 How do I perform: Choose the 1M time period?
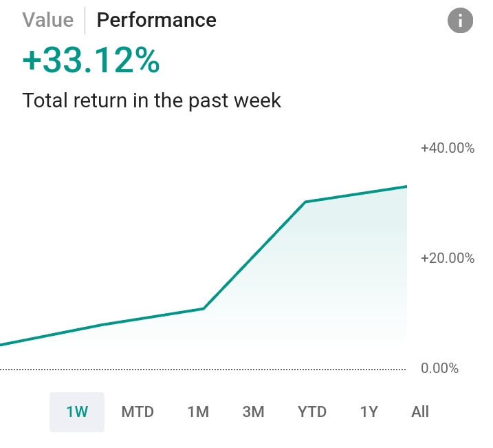pos(198,412)
